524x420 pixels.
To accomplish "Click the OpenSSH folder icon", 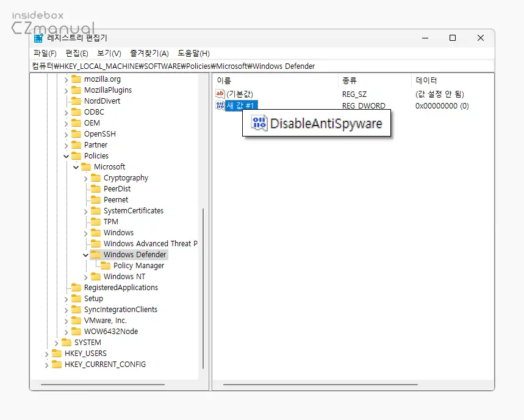I will tap(76, 134).
